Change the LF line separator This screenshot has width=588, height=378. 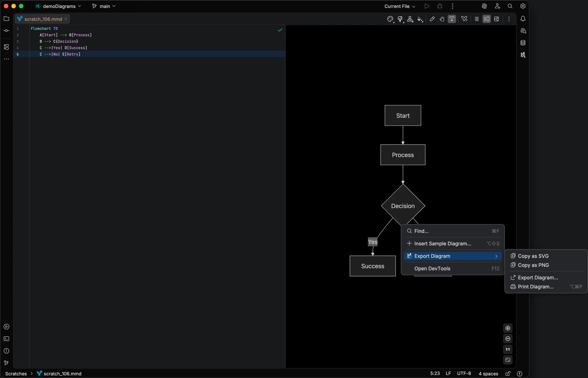(448, 374)
